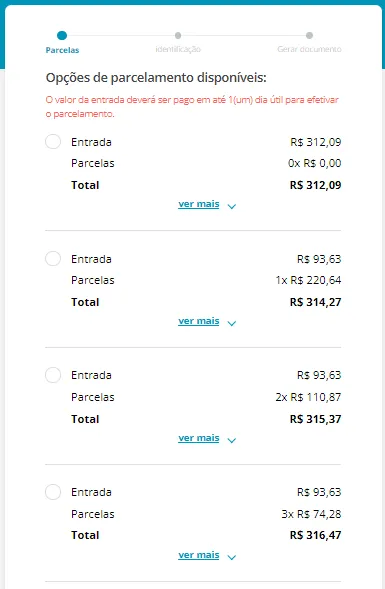This screenshot has width=385, height=589.
Task: Click the Parcelas step dot
Action: click(x=62, y=35)
